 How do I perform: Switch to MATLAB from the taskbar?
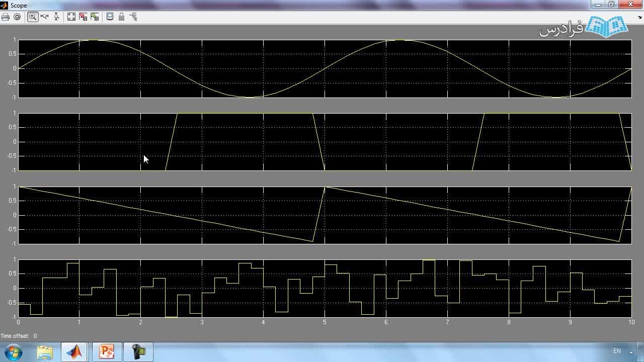click(x=75, y=351)
